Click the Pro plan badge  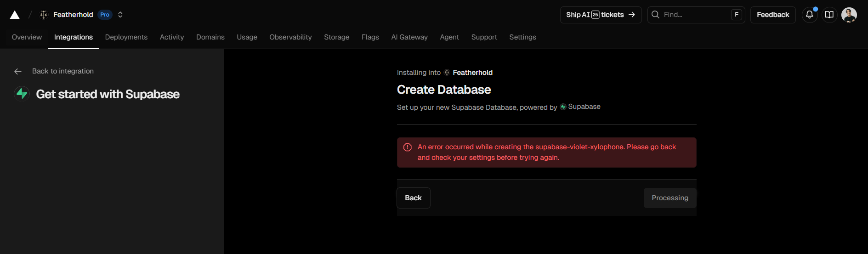click(x=105, y=15)
